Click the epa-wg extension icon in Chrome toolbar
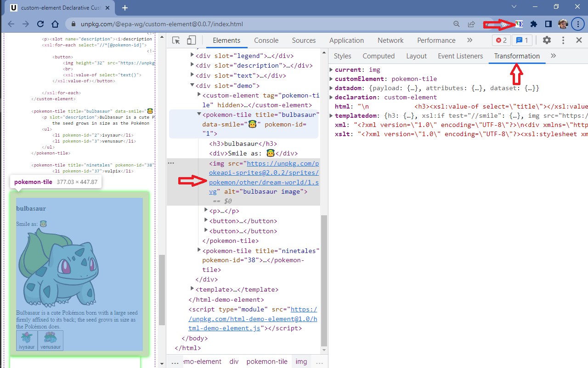 [x=519, y=24]
